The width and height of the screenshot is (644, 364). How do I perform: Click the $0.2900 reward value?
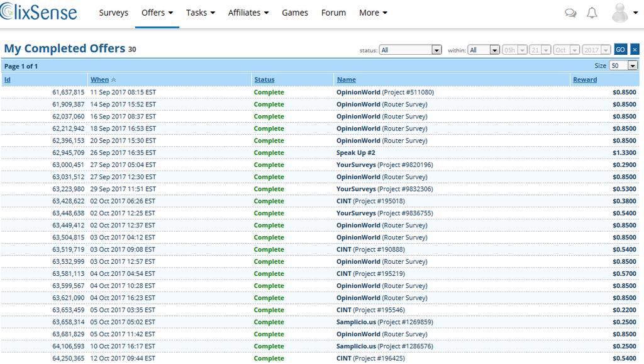point(625,165)
